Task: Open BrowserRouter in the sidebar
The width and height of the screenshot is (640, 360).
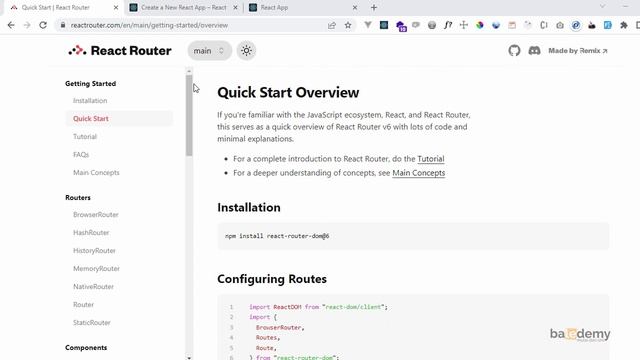Action: click(96, 215)
